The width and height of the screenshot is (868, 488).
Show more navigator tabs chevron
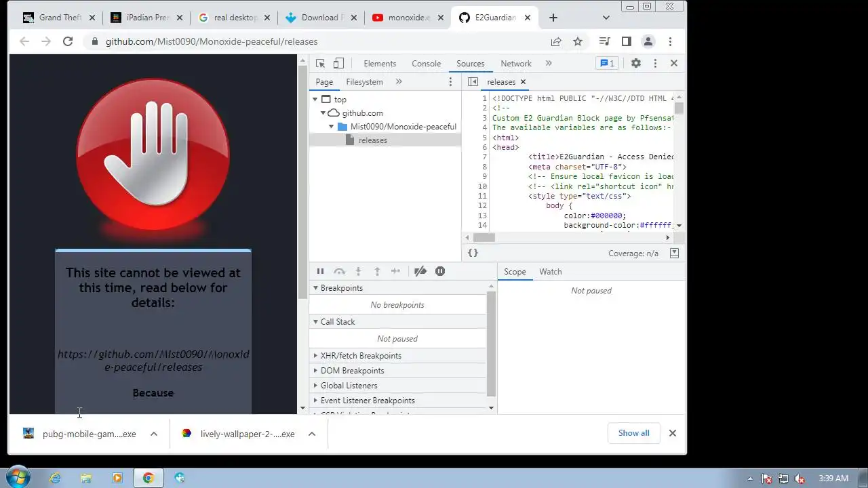pyautogui.click(x=399, y=82)
